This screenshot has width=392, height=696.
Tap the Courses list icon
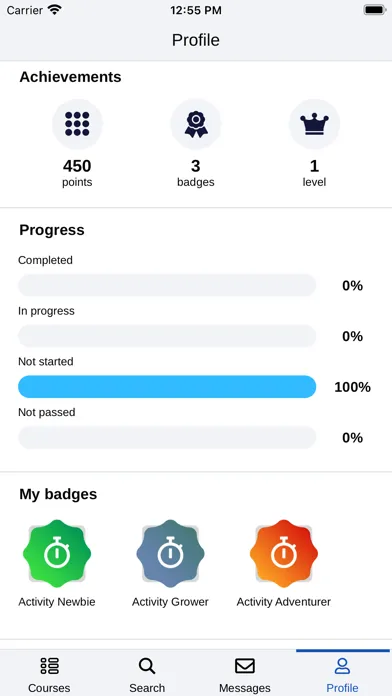point(49,666)
